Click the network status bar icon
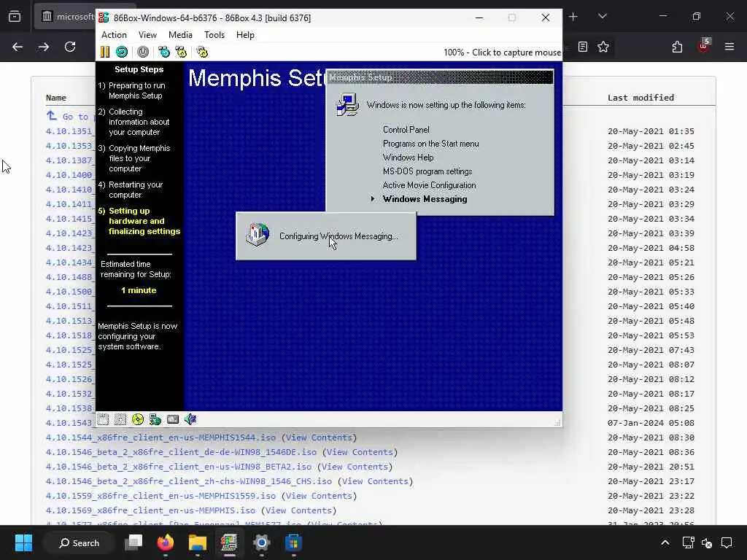The image size is (747, 560). tap(155, 419)
